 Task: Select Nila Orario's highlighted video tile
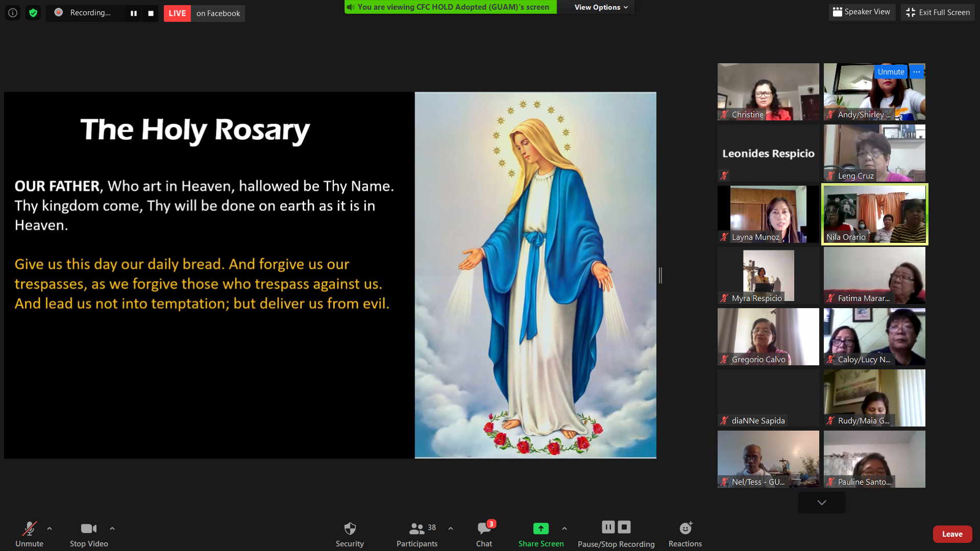coord(874,214)
